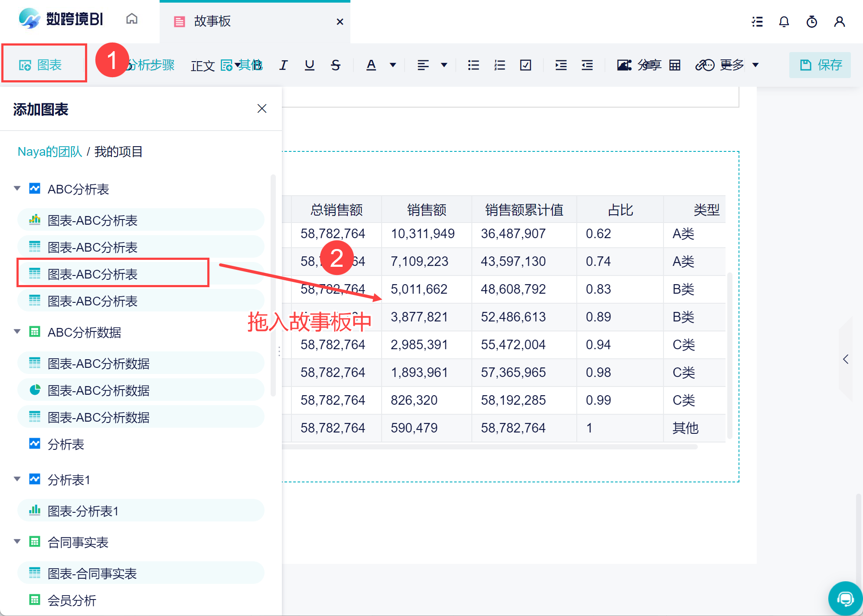Insert a numbered list

click(x=499, y=65)
